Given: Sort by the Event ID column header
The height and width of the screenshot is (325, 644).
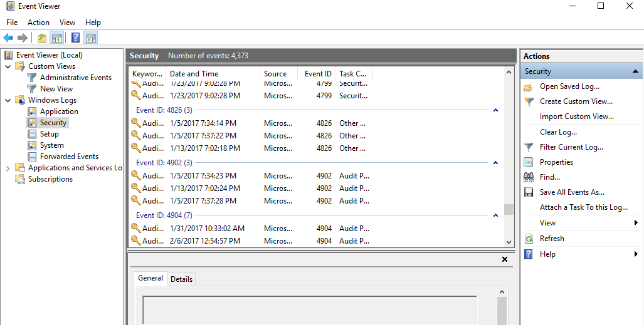Looking at the screenshot, I should pos(317,74).
